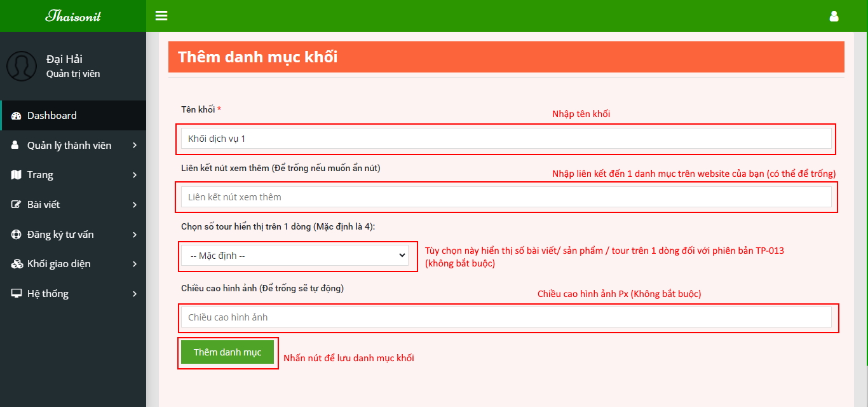Click the Chiều cao hình ảnh field
The image size is (868, 407).
click(x=506, y=317)
